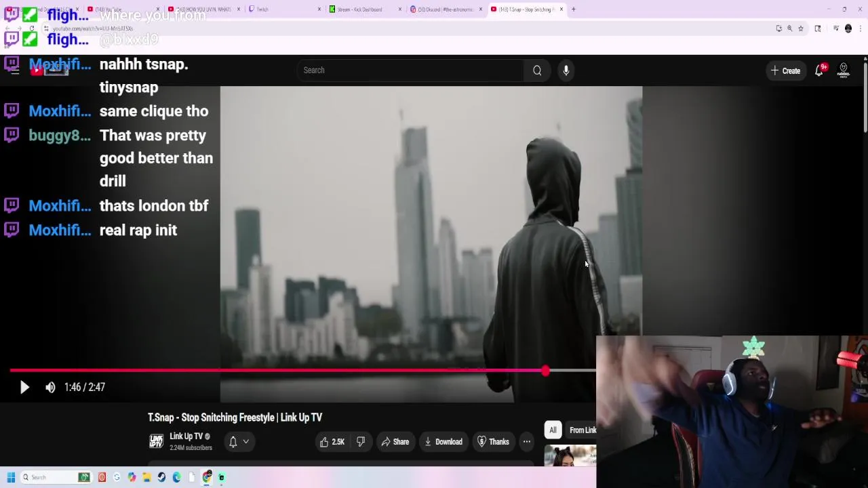The width and height of the screenshot is (868, 488).
Task: Open Steam from the taskbar
Action: click(x=161, y=477)
